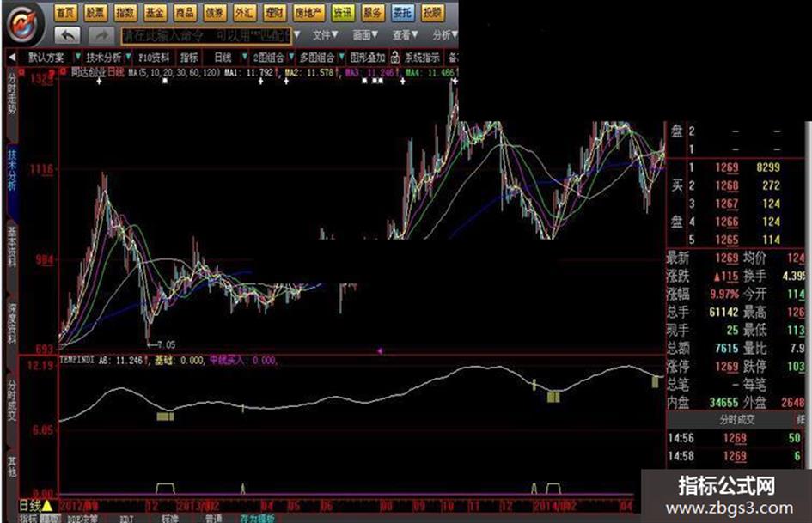Open the 指标 indicators button
The image size is (812, 523).
(189, 58)
